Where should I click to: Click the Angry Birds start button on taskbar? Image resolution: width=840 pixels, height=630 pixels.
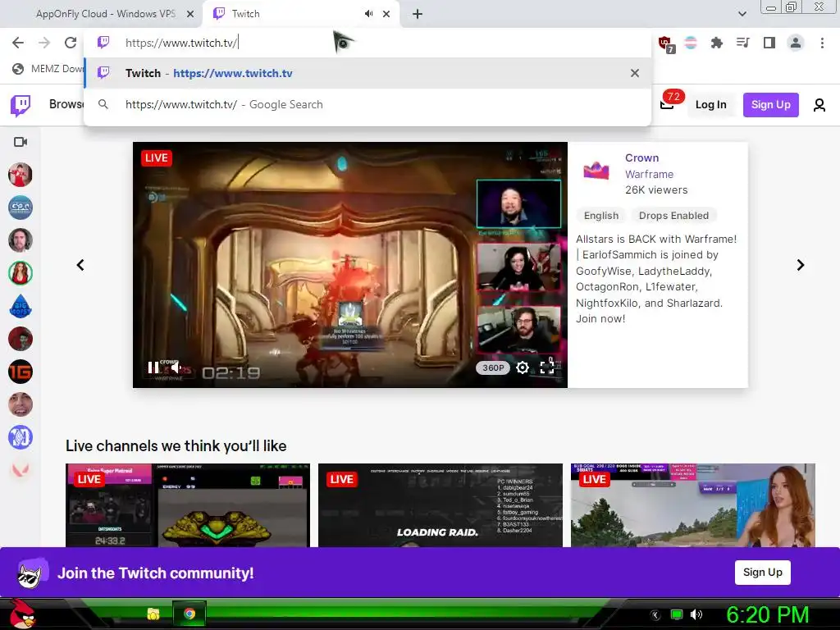coord(21,614)
